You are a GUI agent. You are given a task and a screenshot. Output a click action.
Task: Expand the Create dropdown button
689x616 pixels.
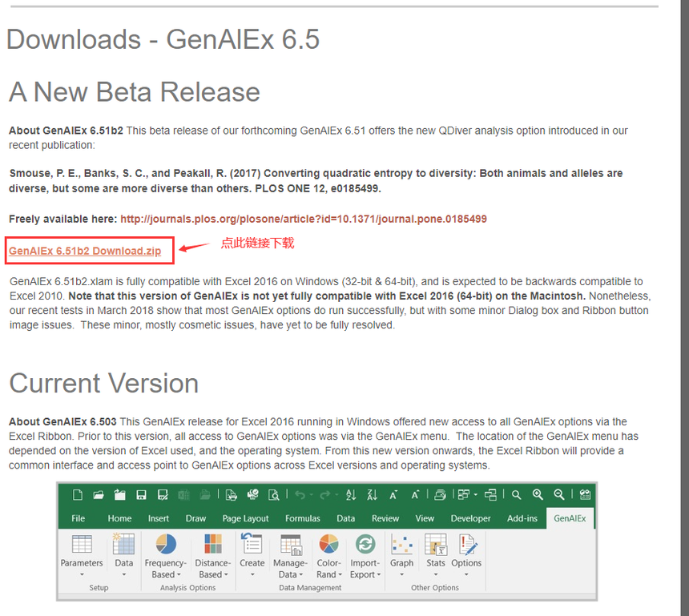[252, 555]
